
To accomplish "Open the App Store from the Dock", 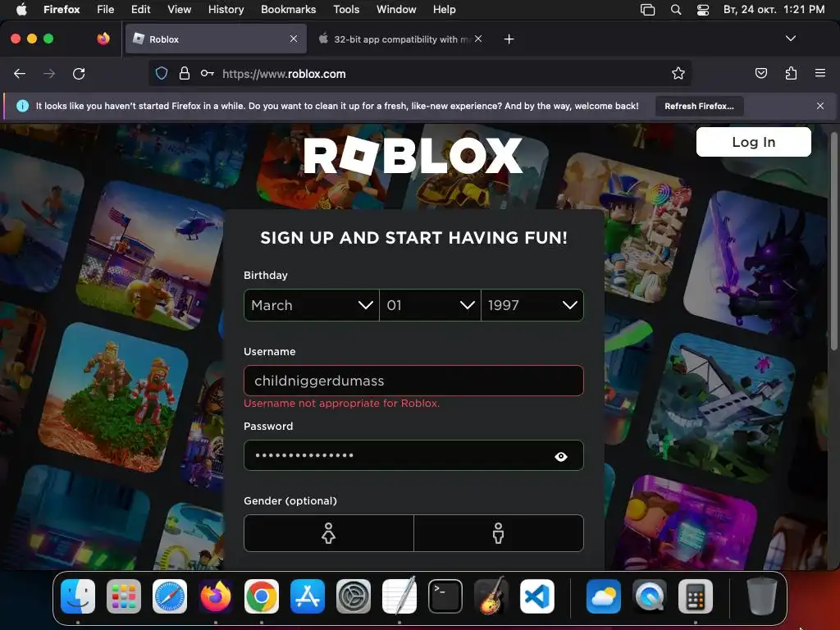I will 308,596.
